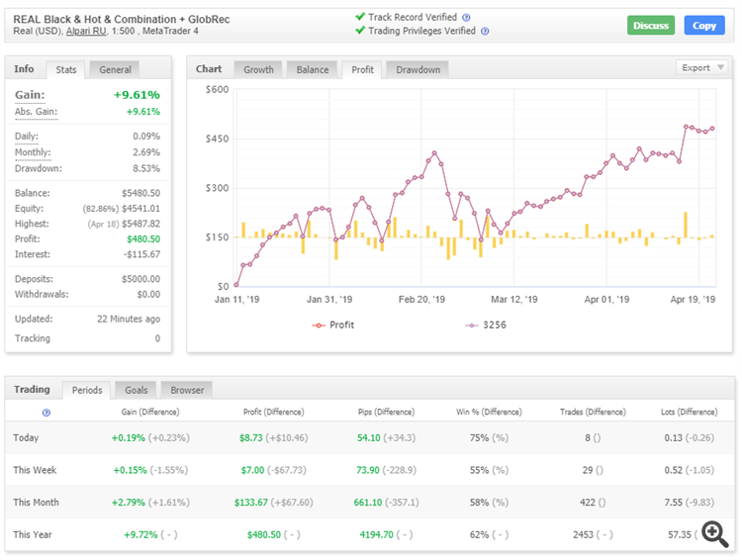Select the General info tab
The width and height of the screenshot is (742, 560).
click(x=115, y=69)
